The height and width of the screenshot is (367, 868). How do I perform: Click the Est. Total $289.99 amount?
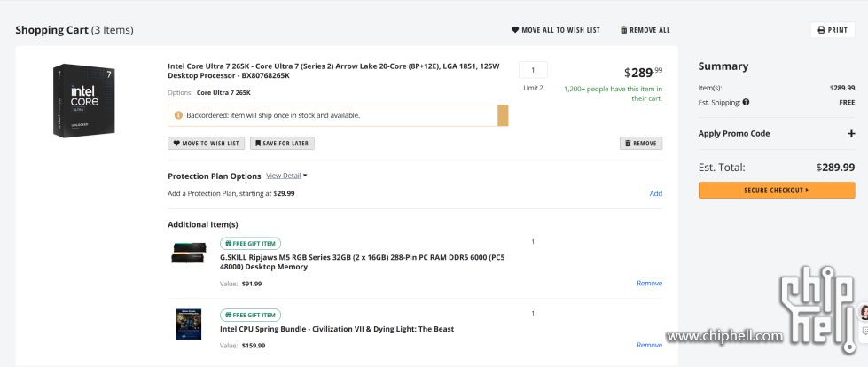click(835, 168)
